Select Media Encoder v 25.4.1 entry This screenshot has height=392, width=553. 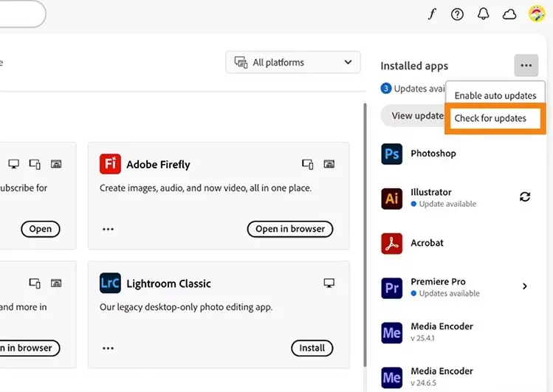coord(443,331)
